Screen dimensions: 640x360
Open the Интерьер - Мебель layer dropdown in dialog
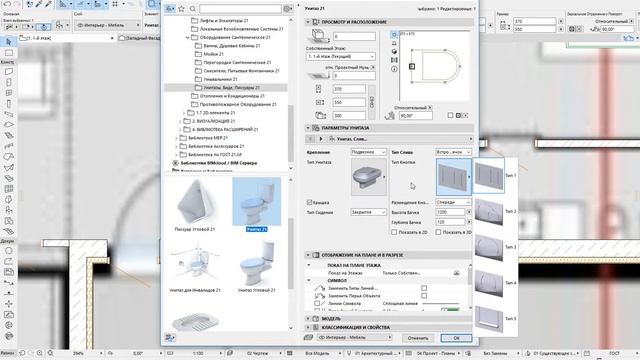point(355,338)
